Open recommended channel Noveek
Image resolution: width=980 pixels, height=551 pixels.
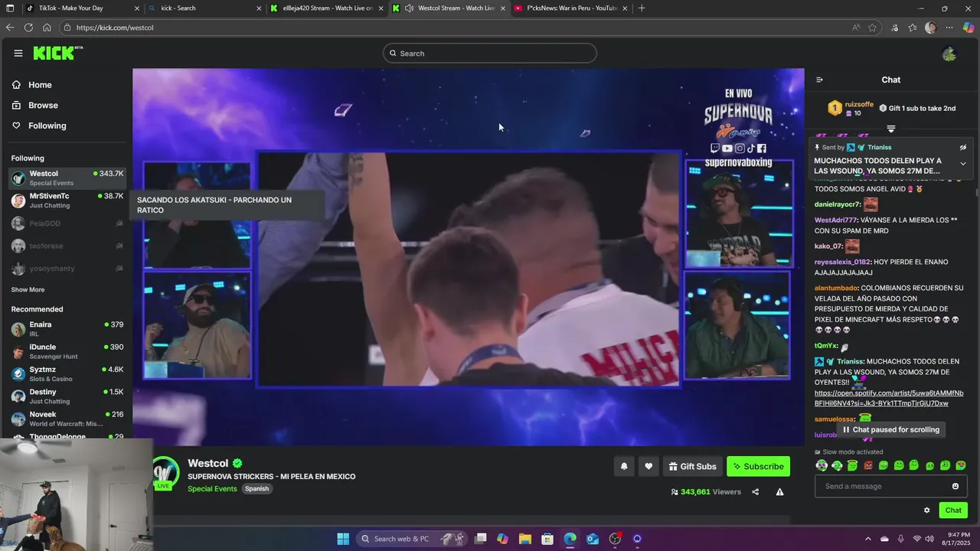click(x=67, y=419)
